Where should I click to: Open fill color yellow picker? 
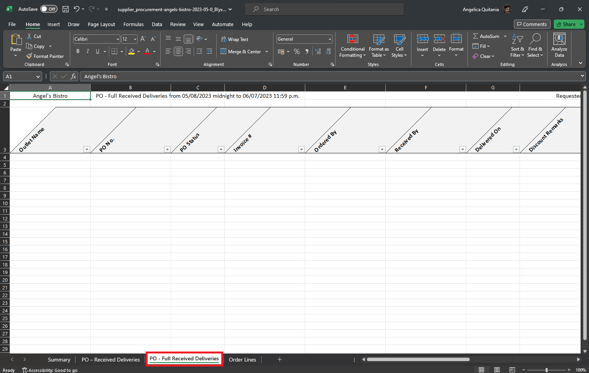click(x=139, y=51)
